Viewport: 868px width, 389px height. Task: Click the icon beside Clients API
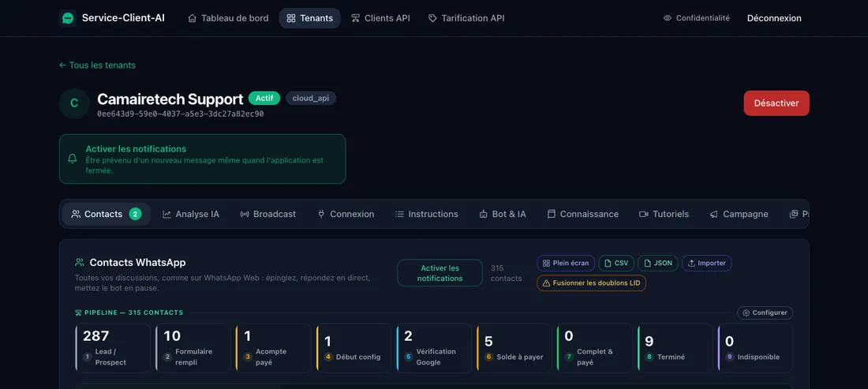click(355, 18)
